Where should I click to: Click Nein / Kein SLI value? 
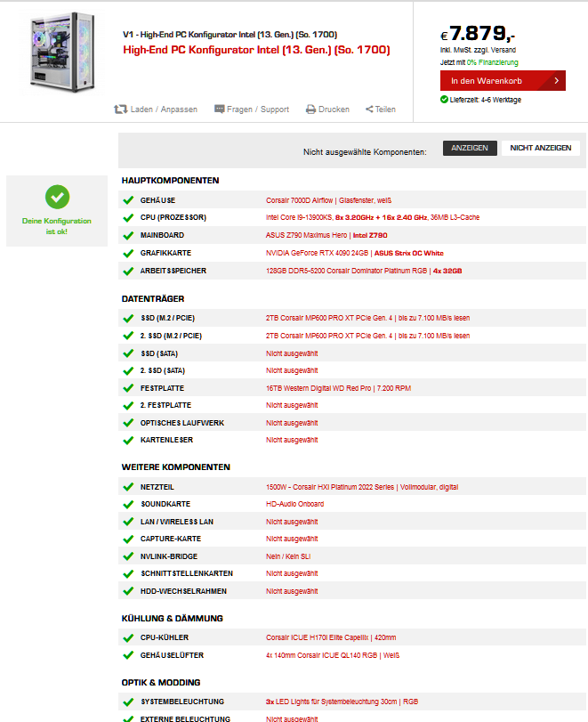click(x=288, y=556)
